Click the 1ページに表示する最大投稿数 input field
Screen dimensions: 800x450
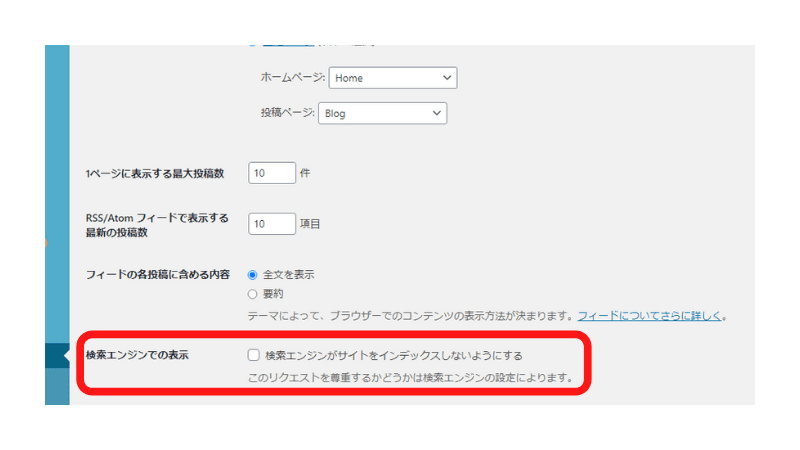tap(272, 173)
